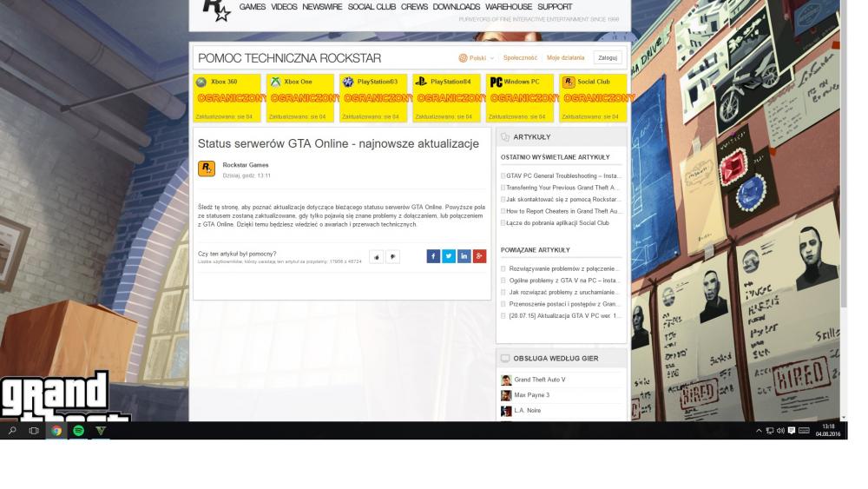
Task: Click the Xbox One status icon
Action: point(275,82)
